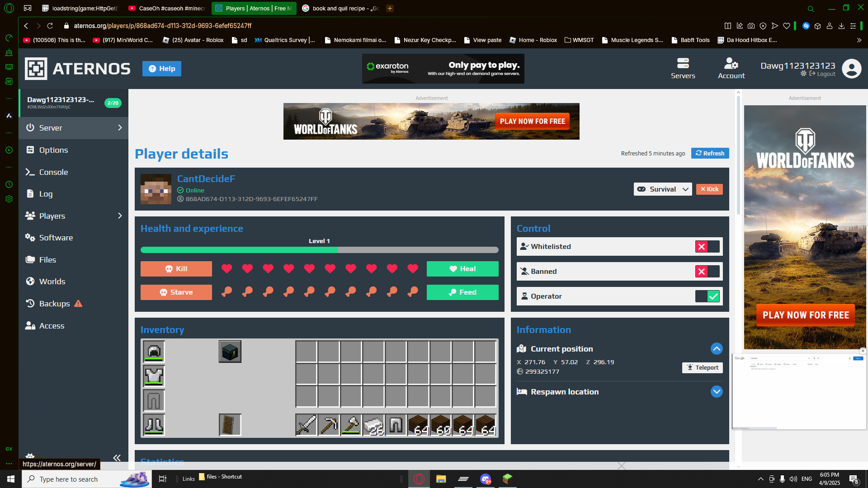
Task: Click the Refresh button
Action: click(x=710, y=153)
